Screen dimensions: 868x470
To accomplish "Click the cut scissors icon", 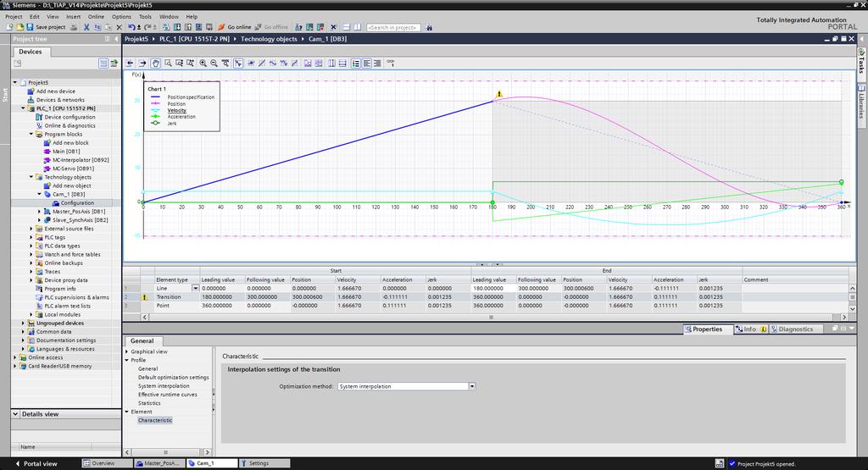I will [x=86, y=27].
